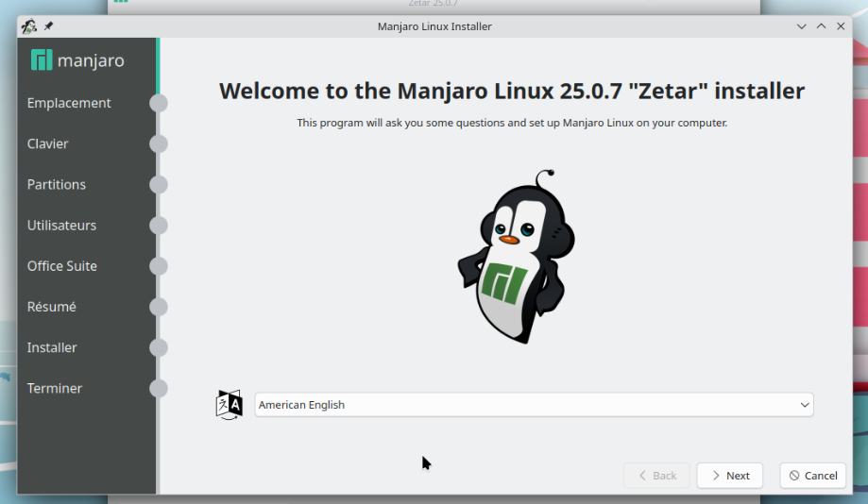
Task: Click the language translation icon
Action: click(230, 405)
